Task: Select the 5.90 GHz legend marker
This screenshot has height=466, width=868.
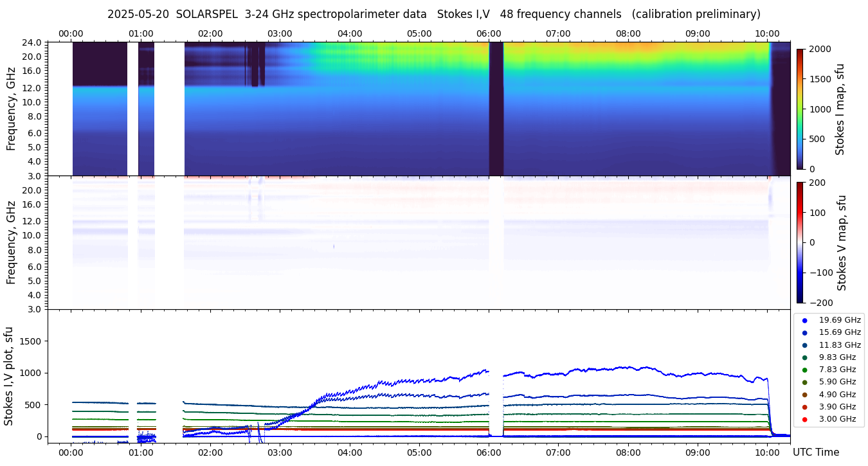Action: click(x=804, y=382)
